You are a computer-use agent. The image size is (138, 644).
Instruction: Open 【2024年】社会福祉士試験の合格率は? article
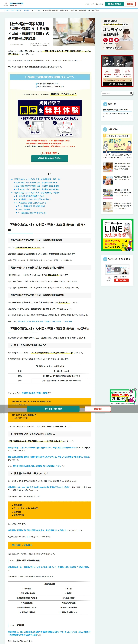(117, 156)
